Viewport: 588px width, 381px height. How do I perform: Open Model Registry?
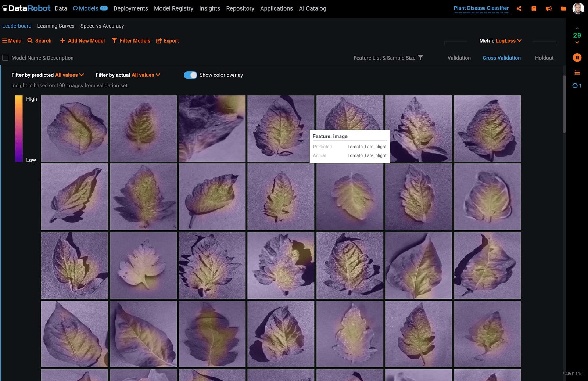(x=173, y=8)
